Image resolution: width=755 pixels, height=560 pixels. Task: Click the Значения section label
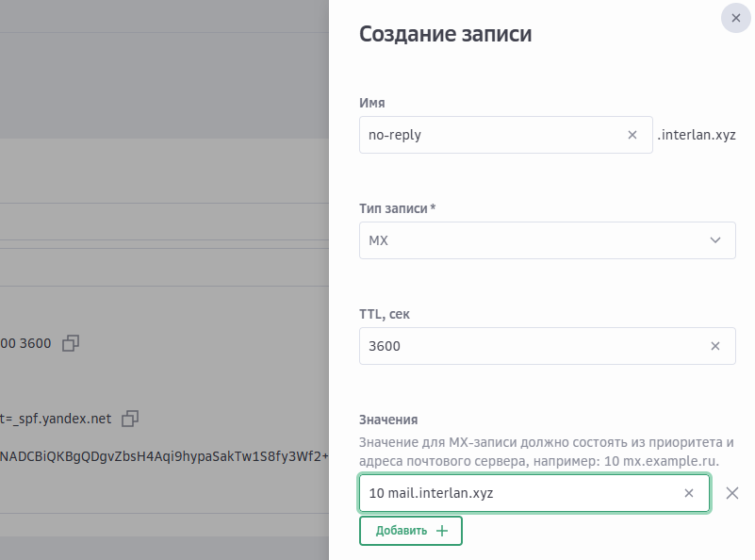tap(388, 420)
